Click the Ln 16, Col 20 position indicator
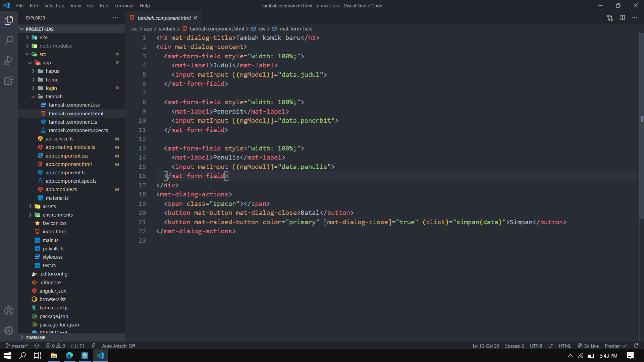The height and width of the screenshot is (362, 644). tap(486, 346)
